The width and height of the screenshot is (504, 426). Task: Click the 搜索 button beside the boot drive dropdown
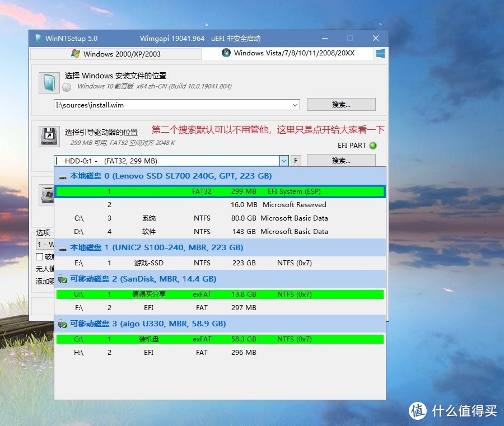point(341,160)
